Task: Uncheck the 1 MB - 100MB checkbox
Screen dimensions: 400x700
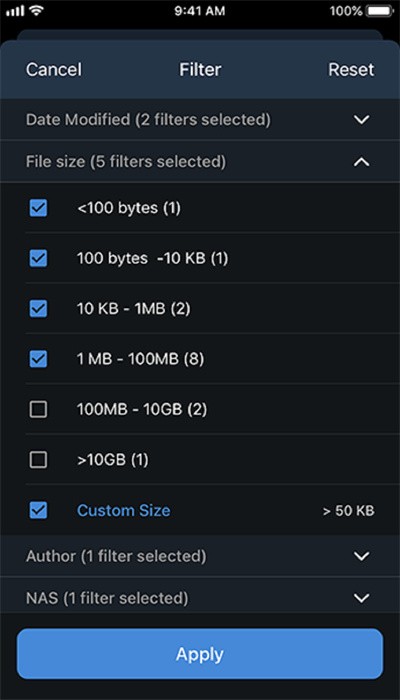Action: click(x=38, y=359)
